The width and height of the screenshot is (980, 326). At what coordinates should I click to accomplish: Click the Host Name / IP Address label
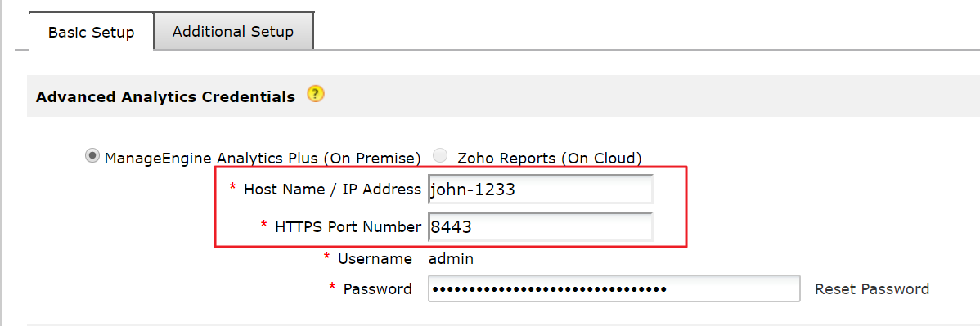pyautogui.click(x=332, y=190)
